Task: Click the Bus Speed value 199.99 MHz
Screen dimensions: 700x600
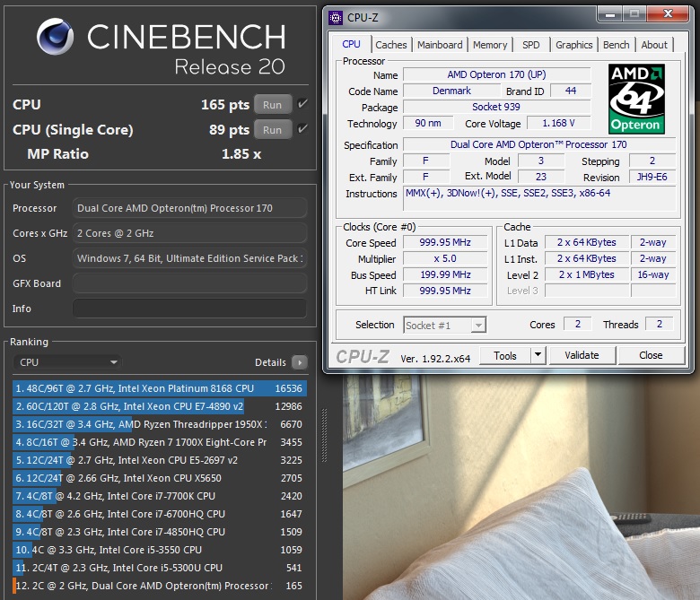Action: 445,274
